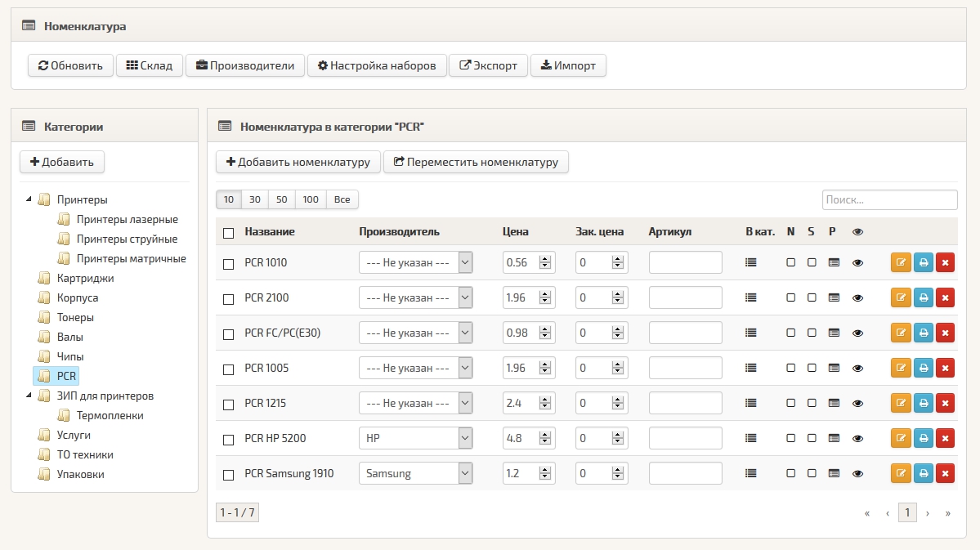Click Добавить номенклатуру button
The height and width of the screenshot is (550, 980).
(298, 162)
